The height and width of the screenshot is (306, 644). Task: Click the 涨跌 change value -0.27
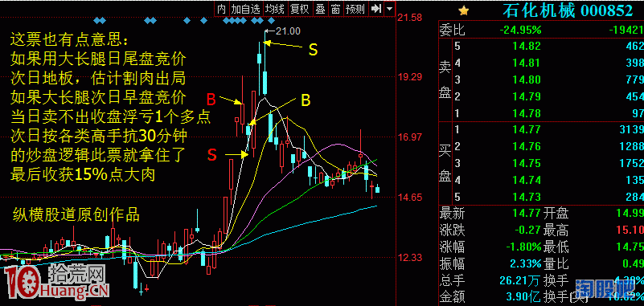click(x=527, y=231)
